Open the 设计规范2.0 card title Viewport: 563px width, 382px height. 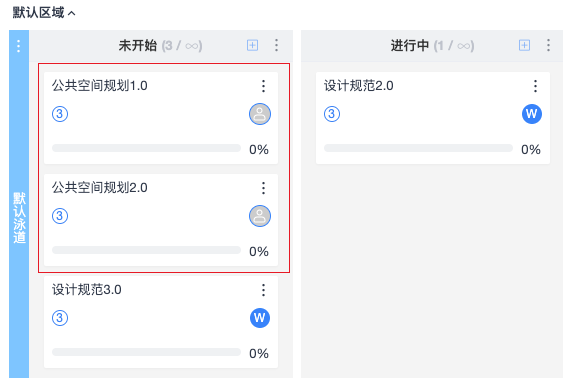pos(358,86)
